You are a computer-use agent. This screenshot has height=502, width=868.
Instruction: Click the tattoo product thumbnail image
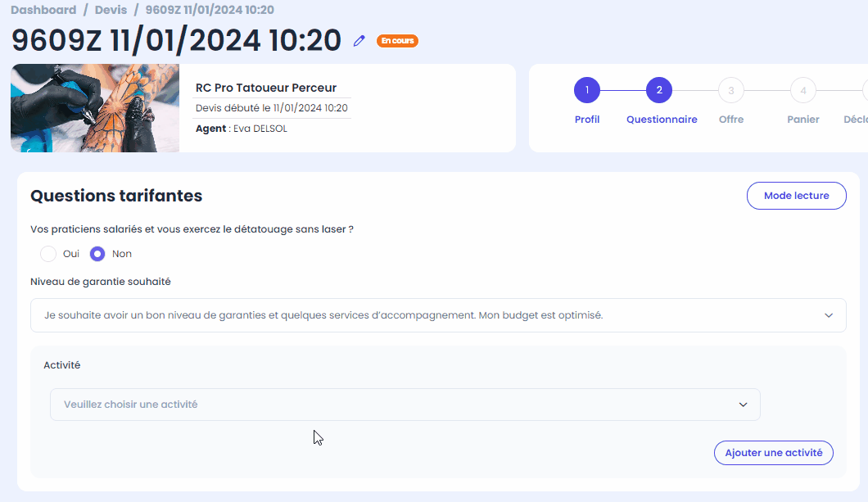pyautogui.click(x=95, y=108)
